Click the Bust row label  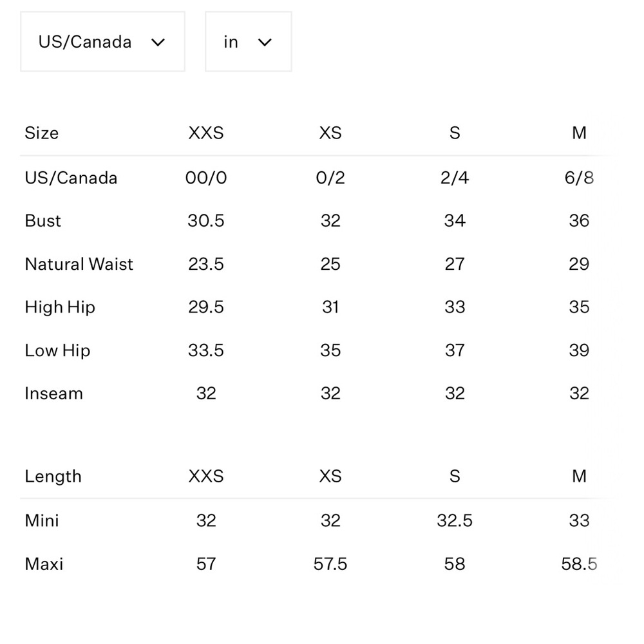43,221
